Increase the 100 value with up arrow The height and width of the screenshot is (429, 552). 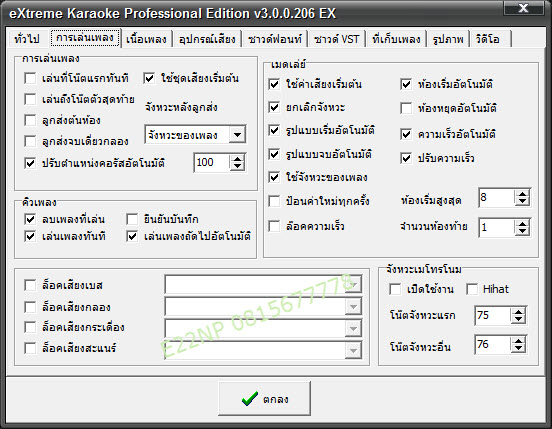[238, 159]
